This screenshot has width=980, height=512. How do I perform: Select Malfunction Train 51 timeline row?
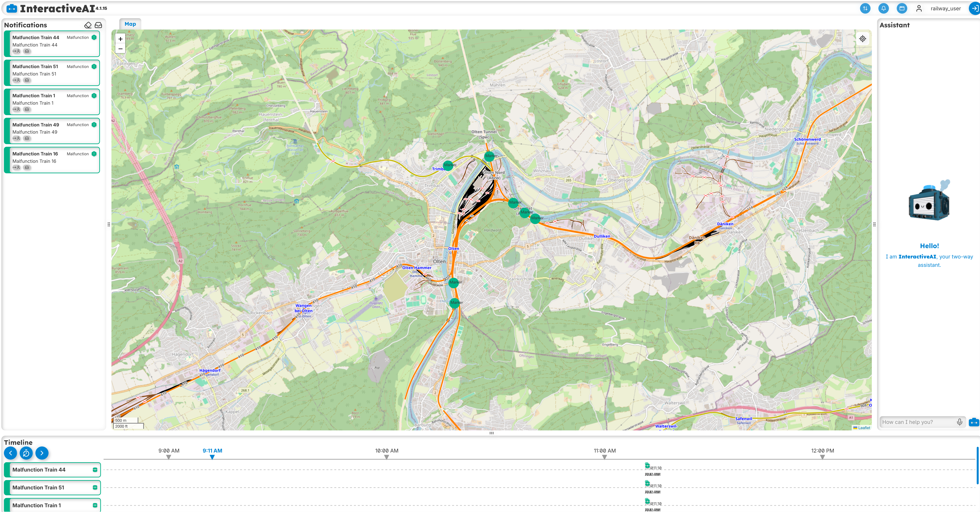pyautogui.click(x=52, y=488)
